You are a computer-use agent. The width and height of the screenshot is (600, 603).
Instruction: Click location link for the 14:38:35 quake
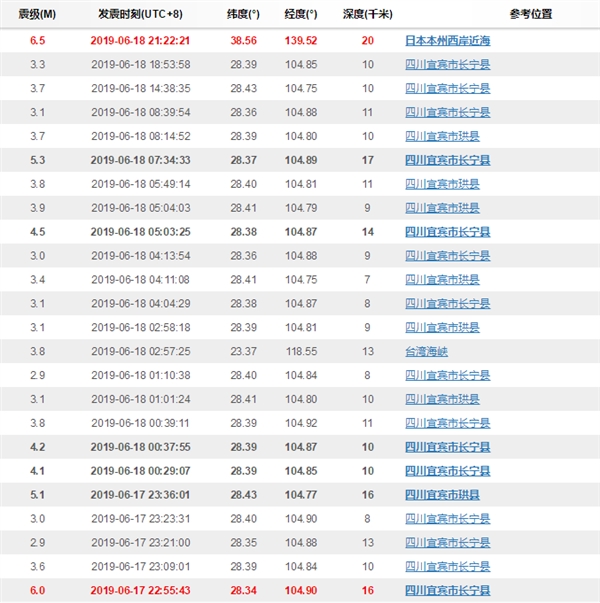(x=447, y=89)
